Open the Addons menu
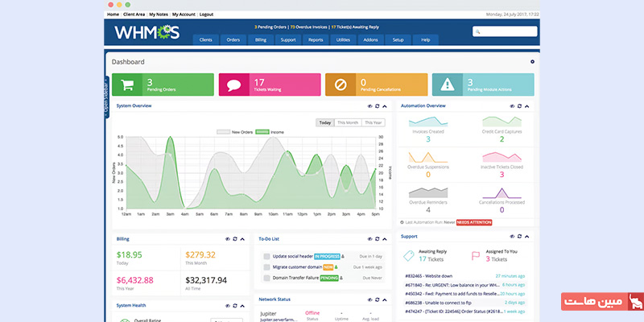 tap(371, 39)
